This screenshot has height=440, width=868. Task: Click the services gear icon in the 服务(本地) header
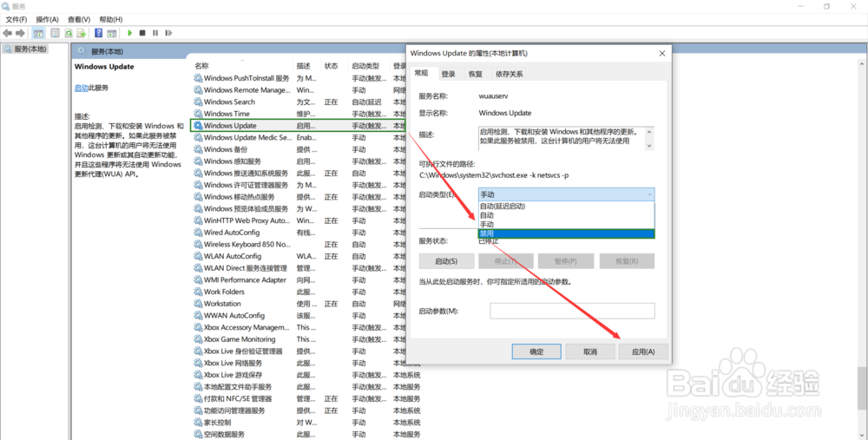(82, 51)
